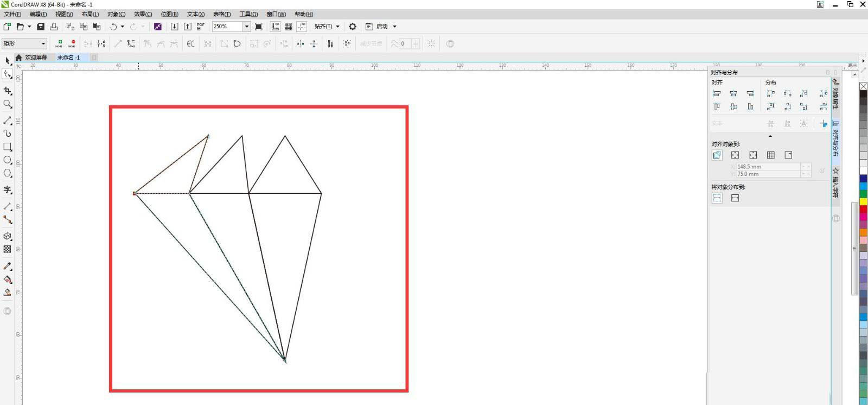Expand the 矩形 selection mode dropdown
This screenshot has width=868, height=405.
[43, 44]
